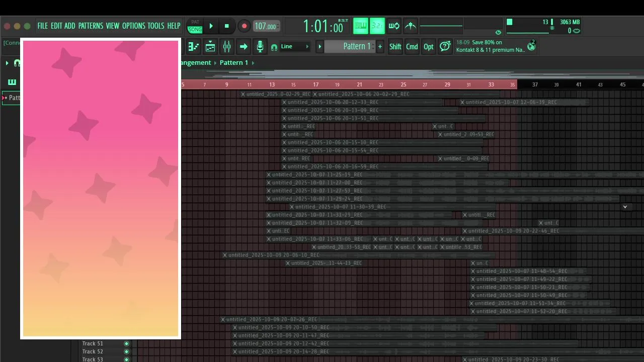Open the OPTIONS menu
The height and width of the screenshot is (362, 644).
tap(134, 26)
